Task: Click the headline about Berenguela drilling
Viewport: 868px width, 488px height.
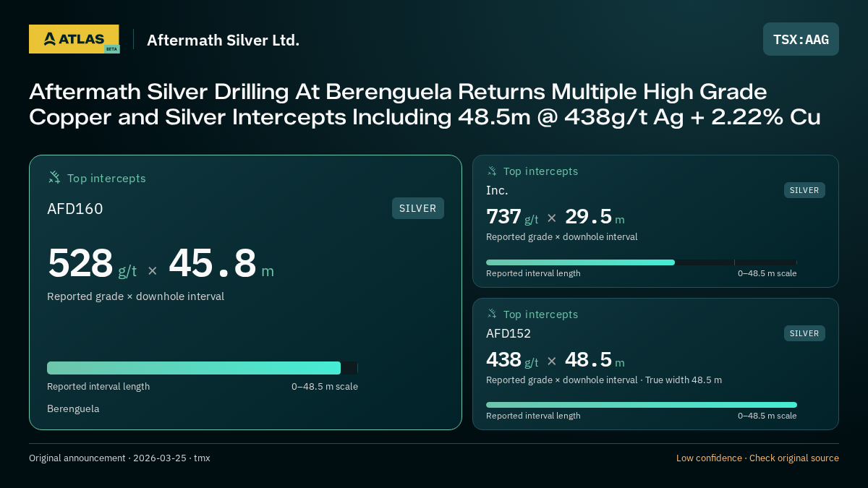Action: [425, 105]
